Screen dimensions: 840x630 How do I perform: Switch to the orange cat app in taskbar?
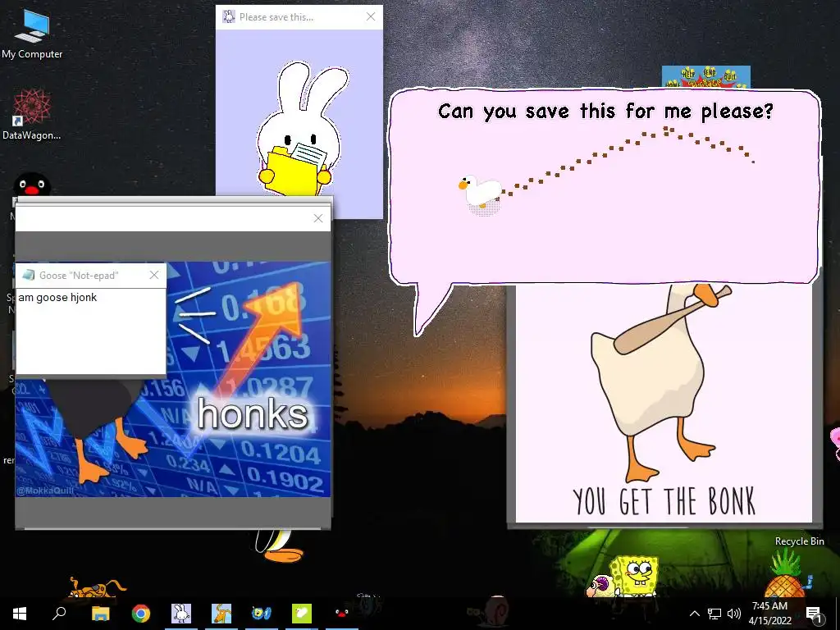[x=221, y=614]
